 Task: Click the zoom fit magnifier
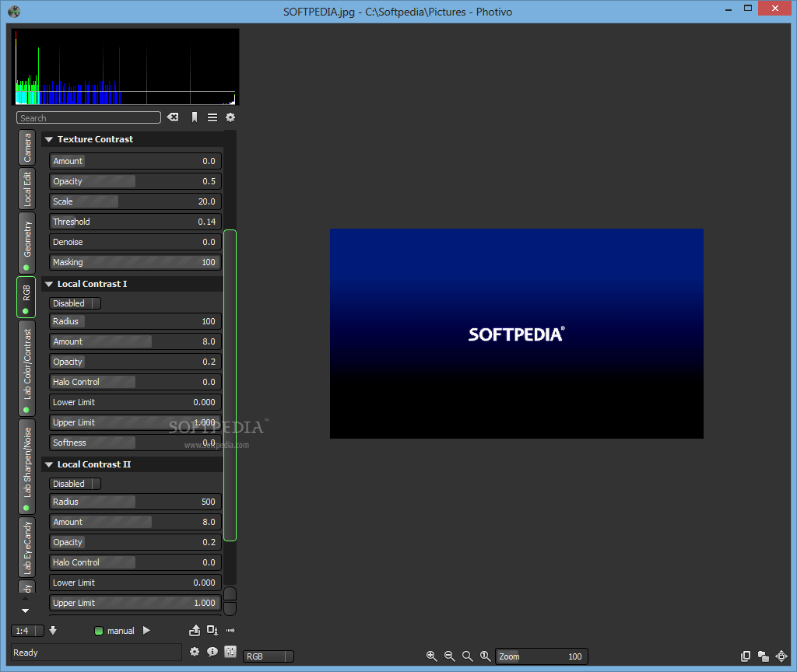click(467, 656)
